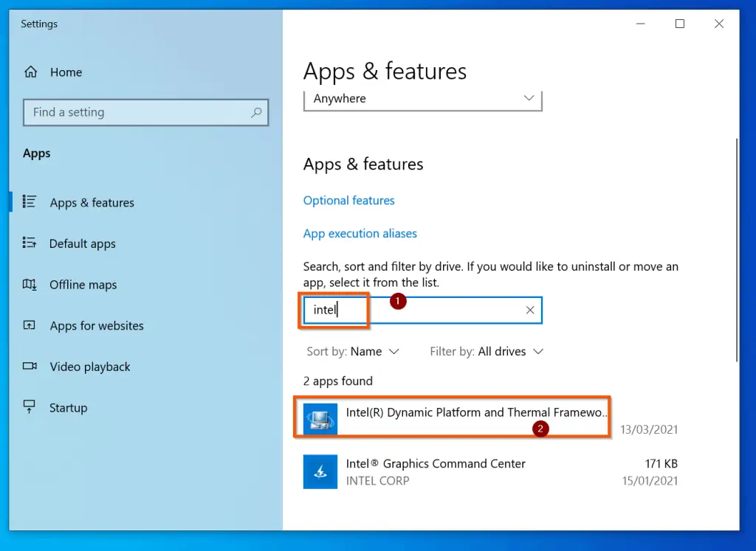This screenshot has width=756, height=551.
Task: Click into the Find a setting field
Action: 137,113
